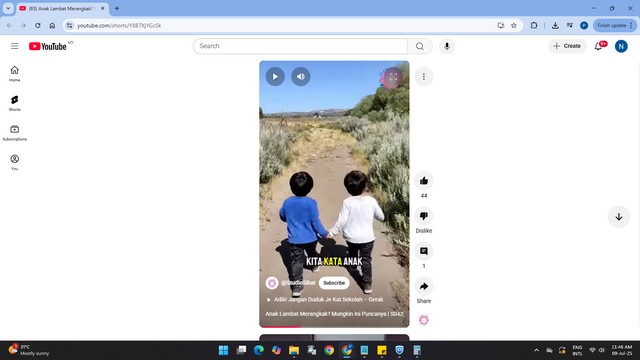Open the Create button
The height and width of the screenshot is (360, 640).
tap(567, 46)
